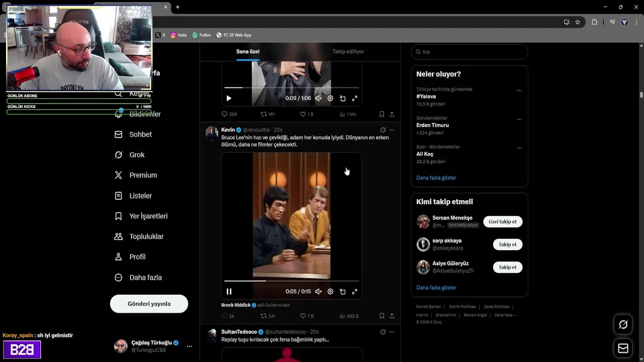The image size is (644, 362).
Task: Open Sohbet messages in sidebar
Action: 133,134
